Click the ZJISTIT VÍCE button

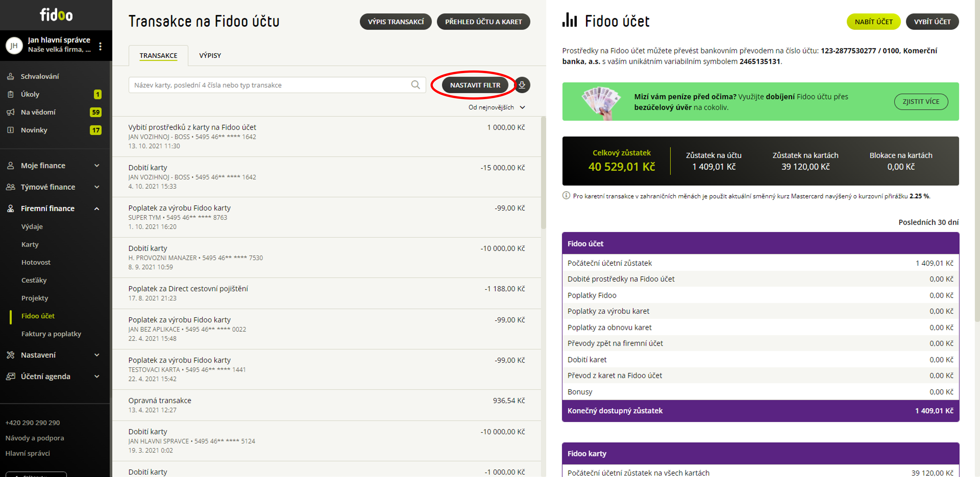coord(921,102)
